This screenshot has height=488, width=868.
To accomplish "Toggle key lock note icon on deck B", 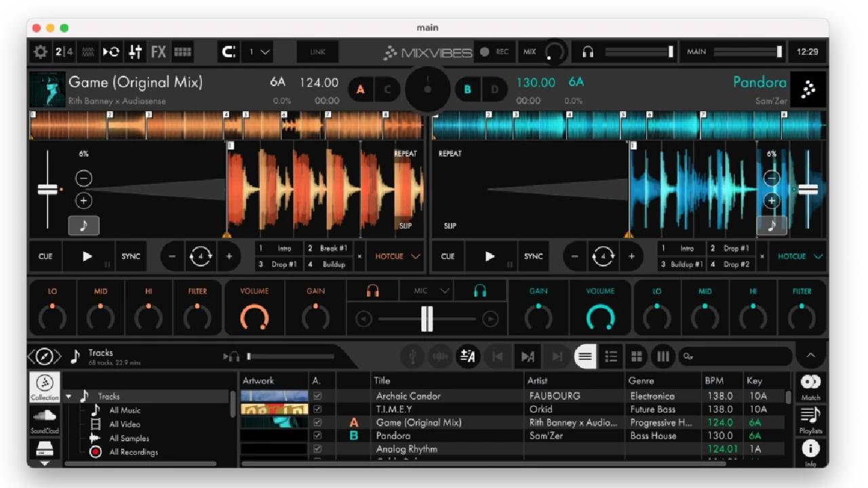I will coord(772,226).
